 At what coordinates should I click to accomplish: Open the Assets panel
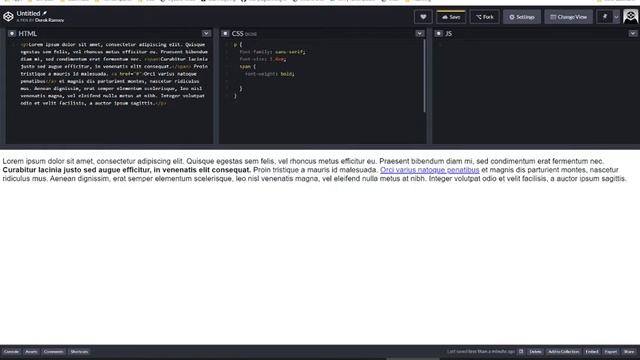[x=31, y=351]
